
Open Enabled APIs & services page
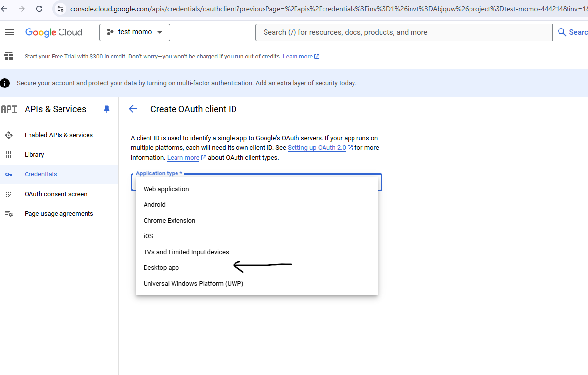[x=59, y=135]
